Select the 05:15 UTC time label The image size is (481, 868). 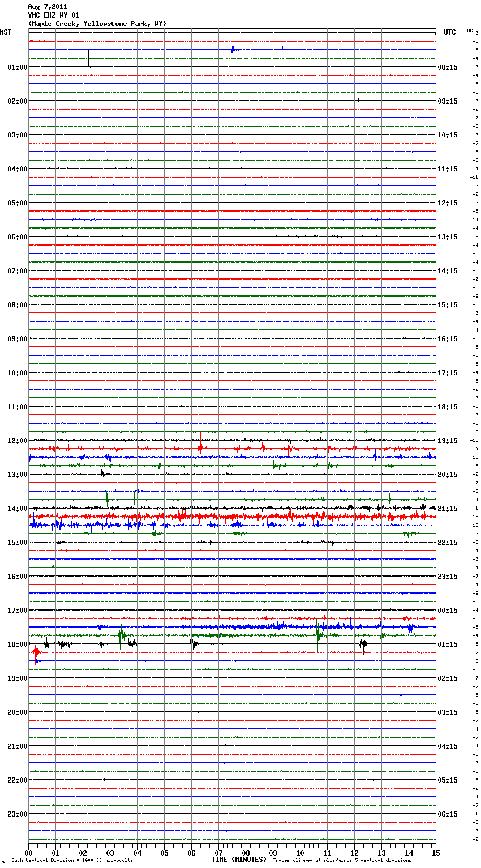[x=448, y=780]
